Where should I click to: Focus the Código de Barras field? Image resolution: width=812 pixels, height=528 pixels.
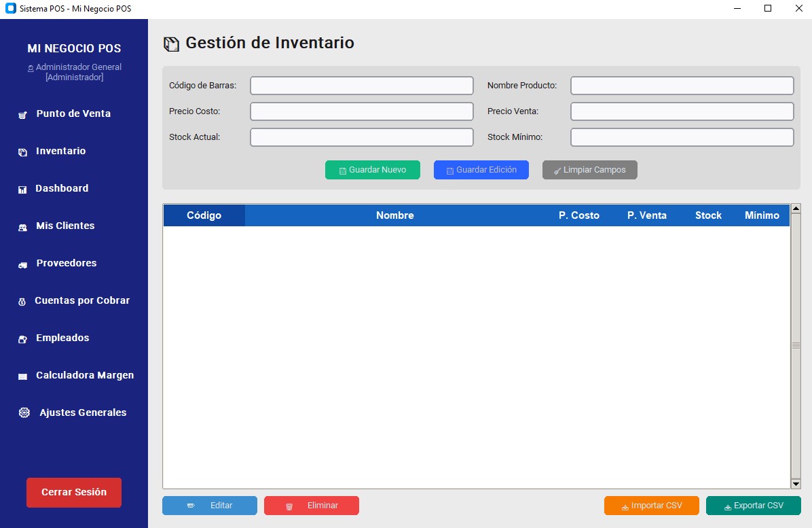click(x=361, y=86)
